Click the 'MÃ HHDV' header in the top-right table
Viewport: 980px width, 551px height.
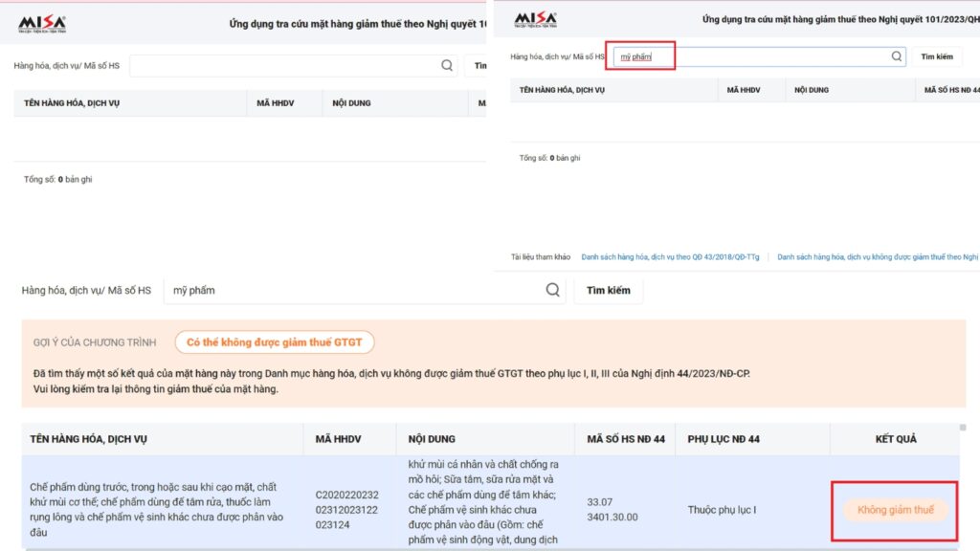[x=743, y=90]
